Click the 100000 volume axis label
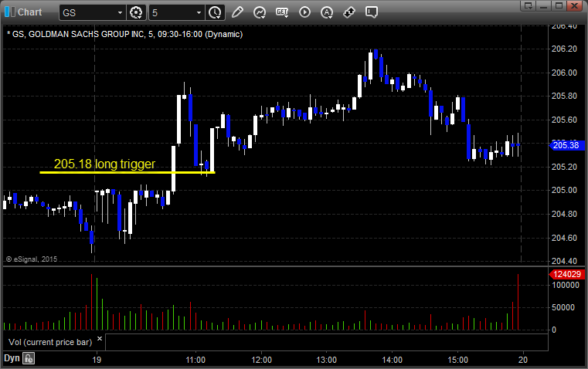 click(x=566, y=285)
